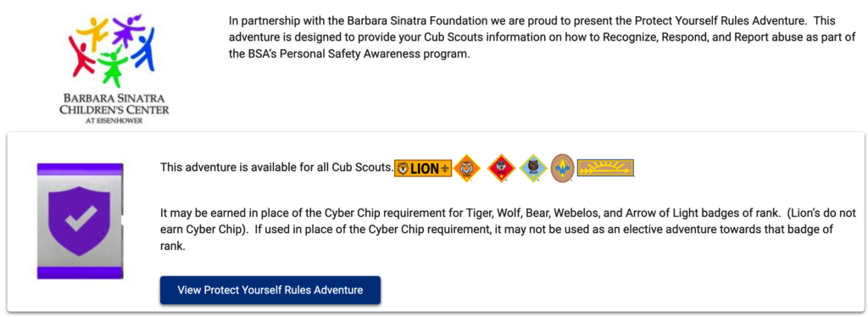
Task: Click the Cyber Chip requirement paragraph
Action: point(509,230)
